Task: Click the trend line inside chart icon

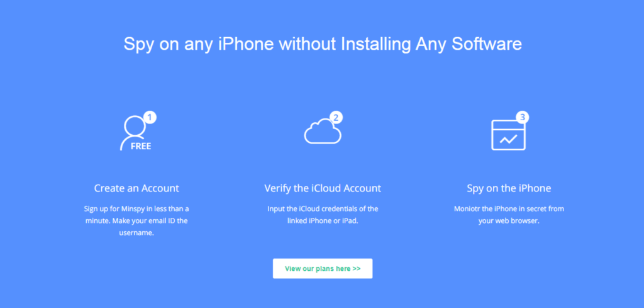Action: [x=508, y=139]
